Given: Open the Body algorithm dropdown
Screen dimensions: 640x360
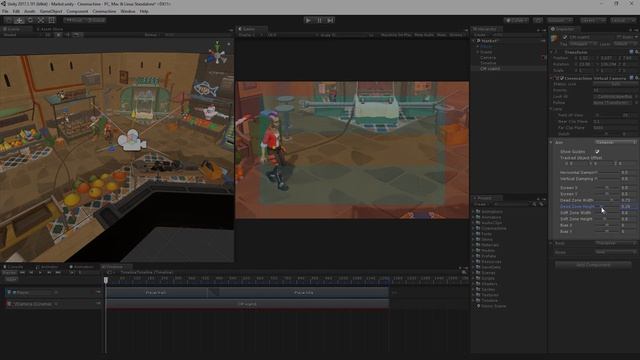Looking at the screenshot, I should pyautogui.click(x=616, y=243).
